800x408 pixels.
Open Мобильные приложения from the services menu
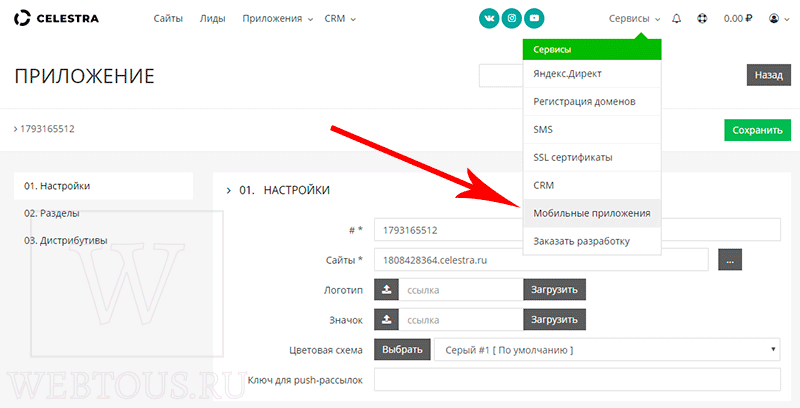point(592,213)
